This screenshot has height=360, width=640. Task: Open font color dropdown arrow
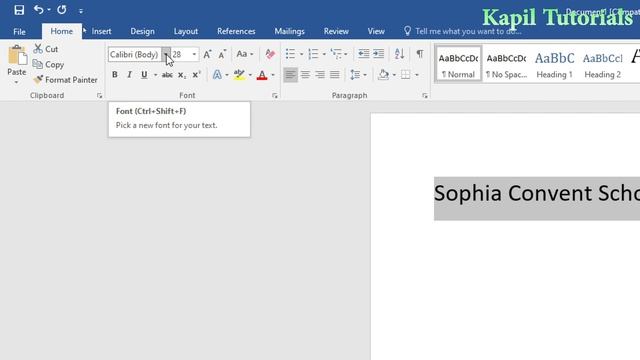[273, 75]
